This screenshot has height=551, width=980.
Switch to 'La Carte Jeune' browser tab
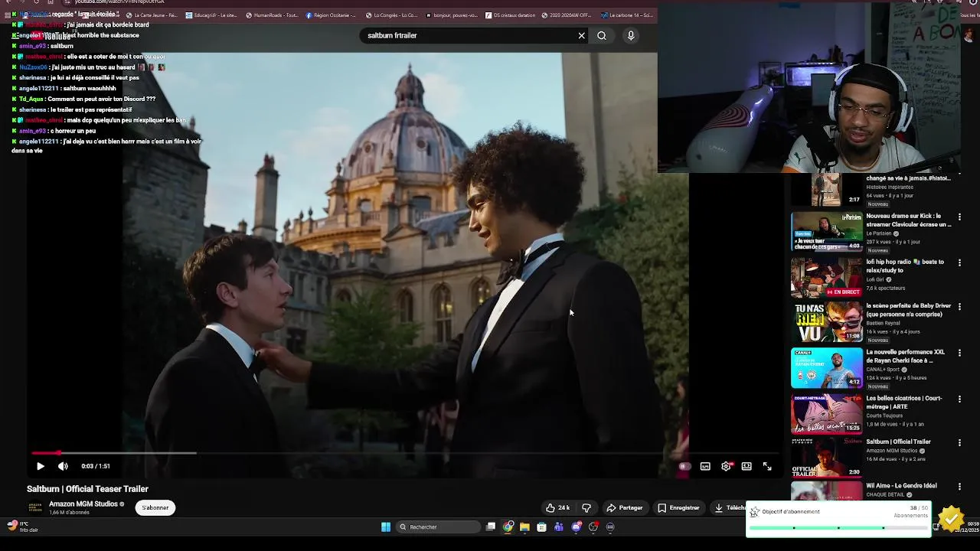[152, 15]
